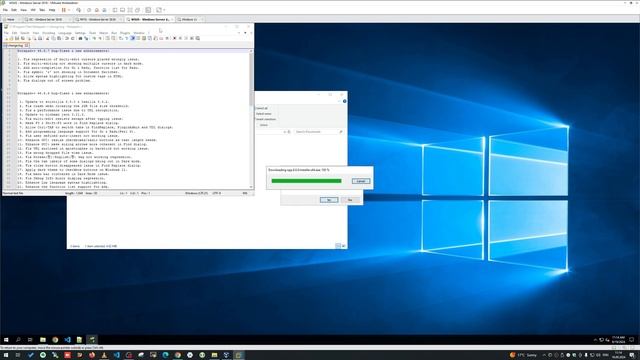Open File Explorer from guest VM taskbar
Screen dimensions: 640x360
pyautogui.click(x=43, y=339)
